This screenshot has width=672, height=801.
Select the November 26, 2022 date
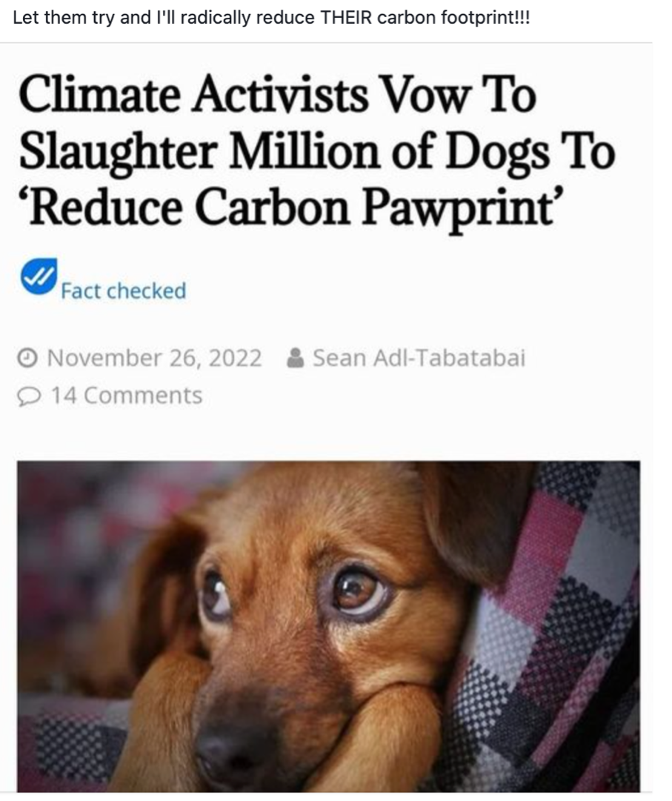click(x=154, y=358)
